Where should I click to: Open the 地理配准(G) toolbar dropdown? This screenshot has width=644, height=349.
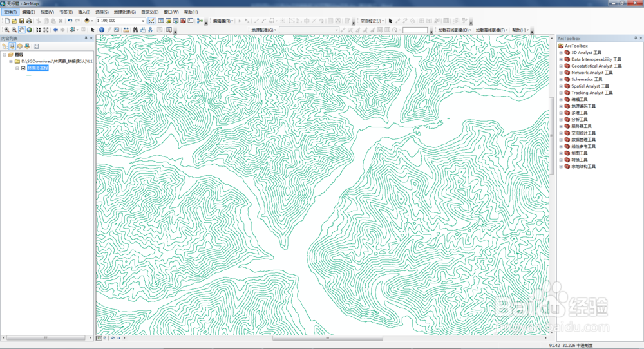[263, 30]
